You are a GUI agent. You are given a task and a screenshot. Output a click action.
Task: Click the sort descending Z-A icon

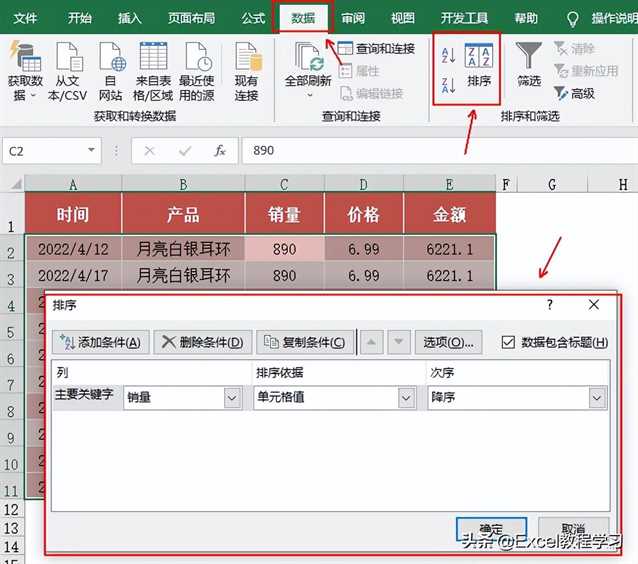(x=448, y=86)
